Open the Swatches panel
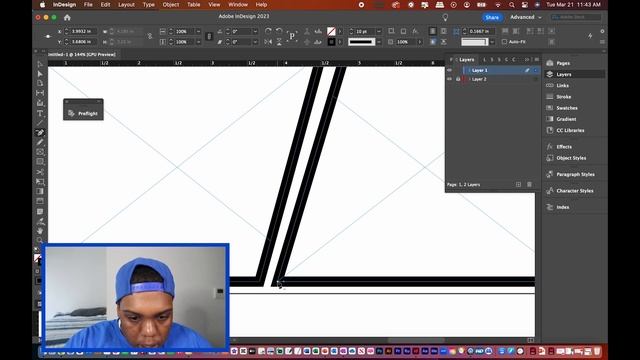This screenshot has width=640, height=360. [x=567, y=108]
